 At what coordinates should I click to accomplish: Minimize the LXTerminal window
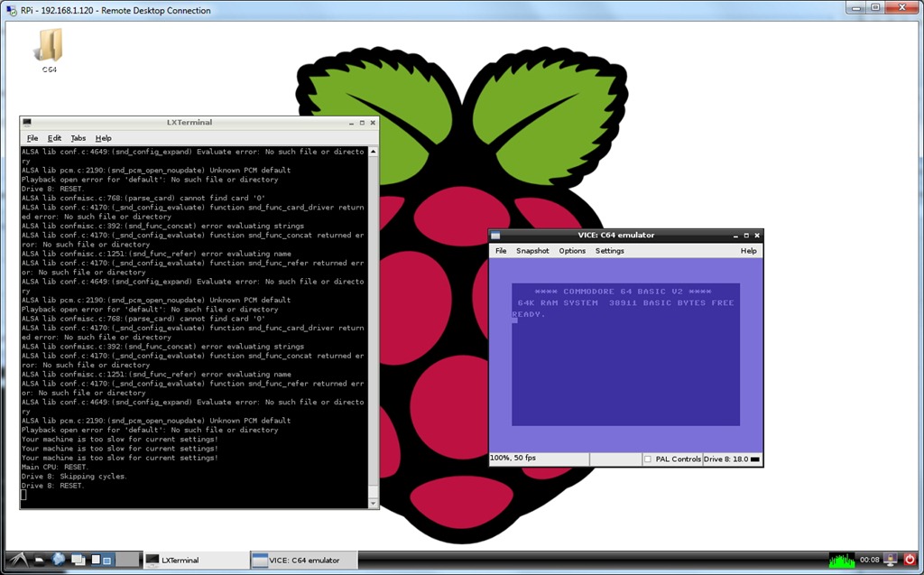351,123
